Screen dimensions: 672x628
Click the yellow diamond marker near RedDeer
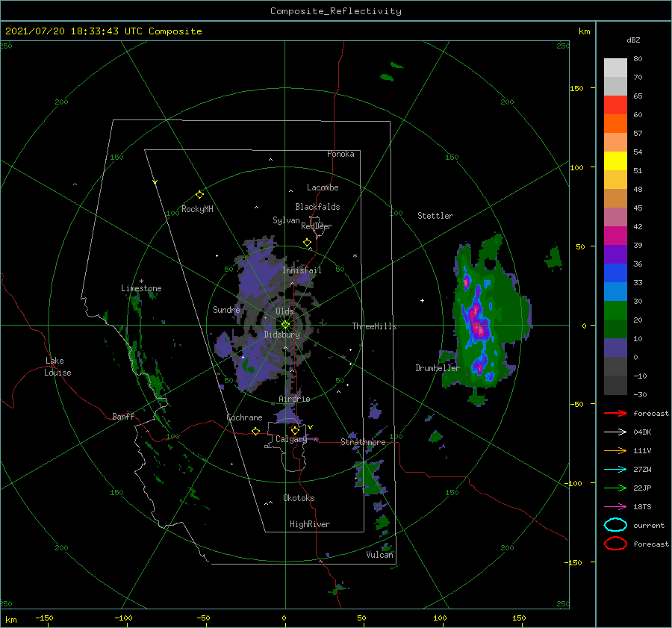pos(307,242)
